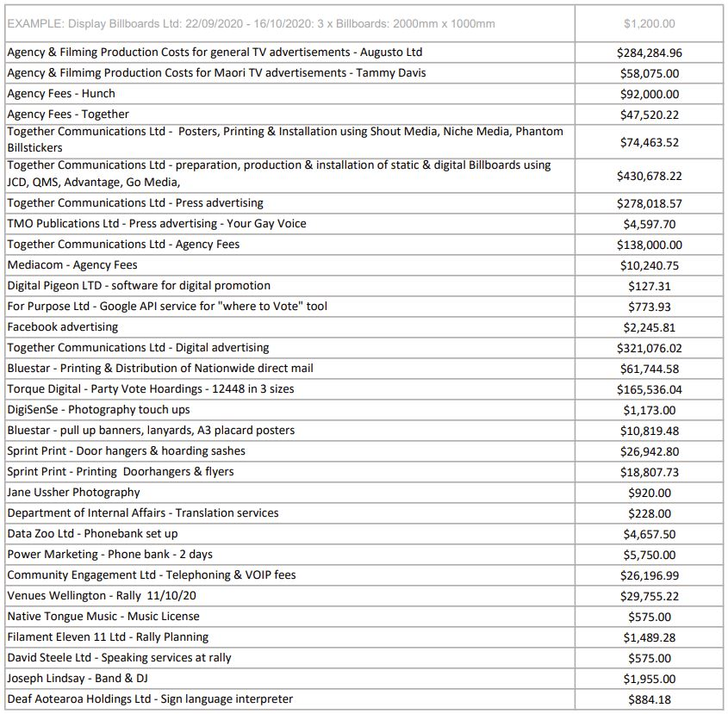Click the amount $4,597.70
The height and width of the screenshot is (714, 728).
tap(649, 224)
